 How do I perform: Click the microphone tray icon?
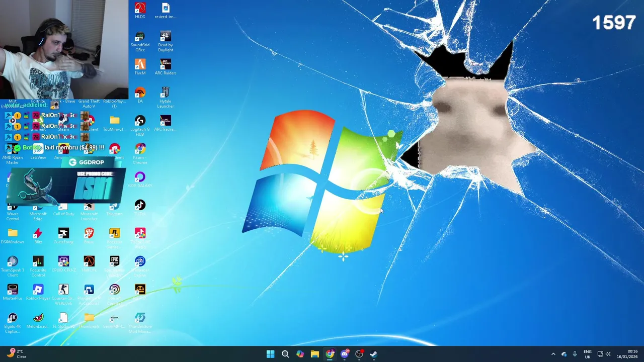click(575, 354)
